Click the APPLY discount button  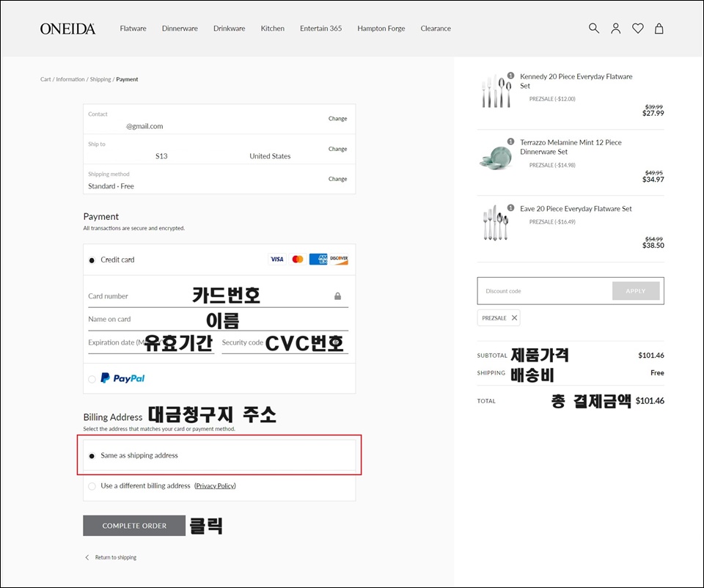636,291
